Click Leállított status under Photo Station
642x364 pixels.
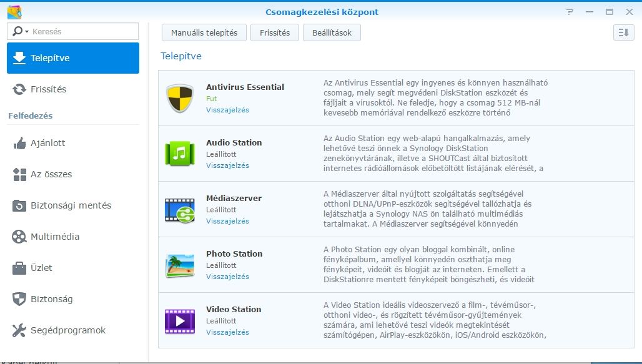221,265
